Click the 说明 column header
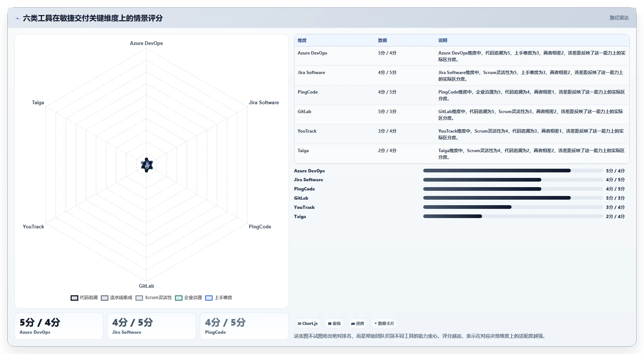 point(443,41)
